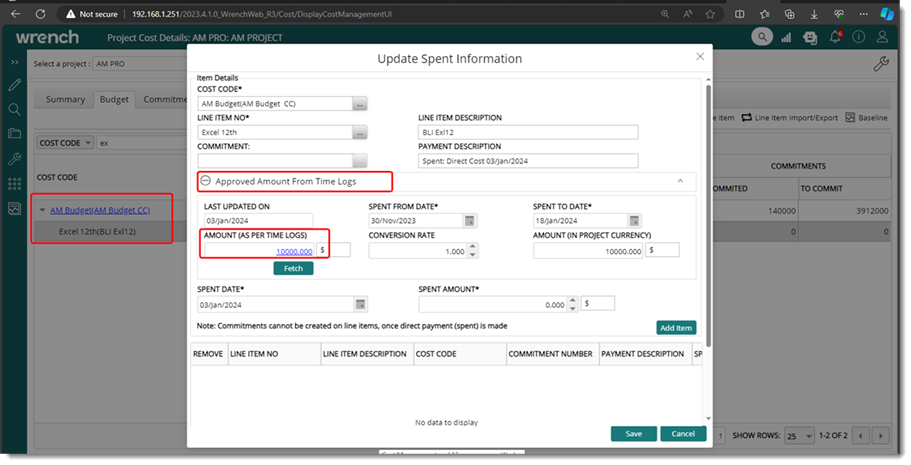Open the COST CODE filter dropdown
911x465 pixels.
point(66,143)
